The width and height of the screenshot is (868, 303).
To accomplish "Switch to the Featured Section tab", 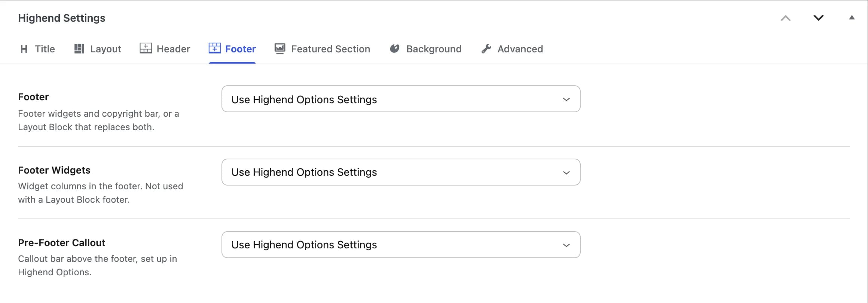I will [322, 49].
